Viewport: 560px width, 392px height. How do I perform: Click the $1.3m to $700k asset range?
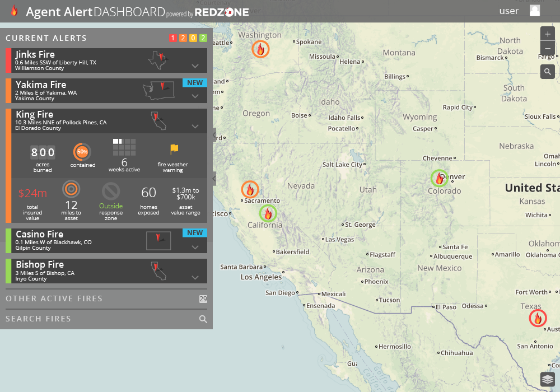pyautogui.click(x=186, y=194)
